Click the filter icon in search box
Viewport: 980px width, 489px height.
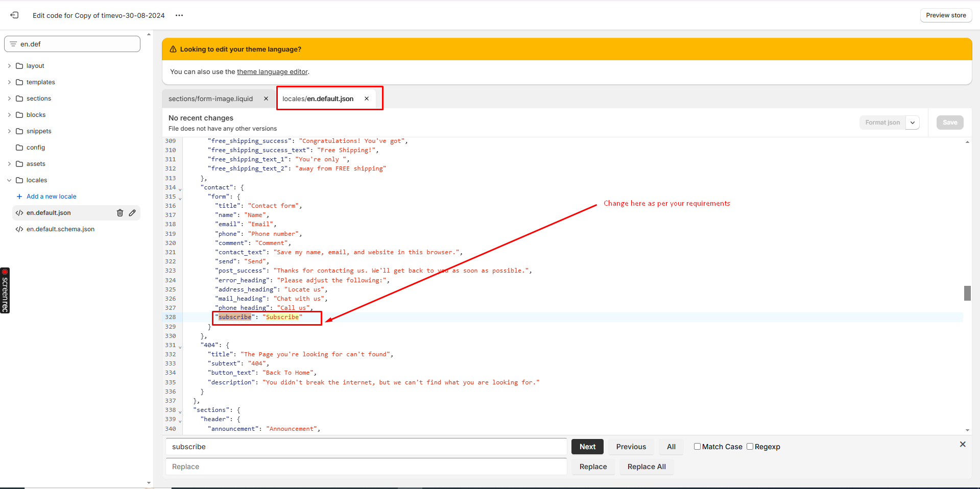(13, 44)
